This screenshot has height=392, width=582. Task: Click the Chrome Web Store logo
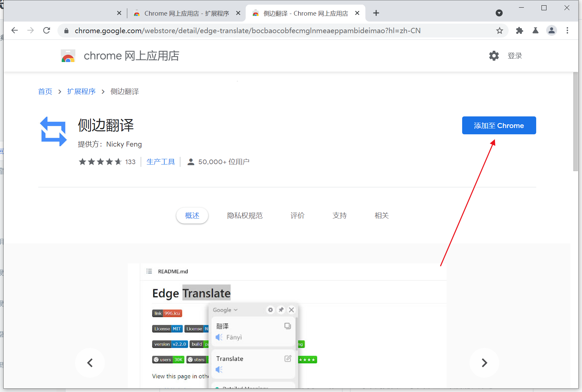pyautogui.click(x=68, y=56)
